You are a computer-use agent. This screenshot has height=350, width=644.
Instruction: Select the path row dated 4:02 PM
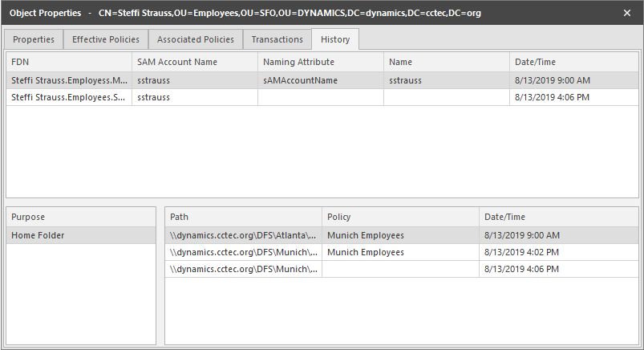[x=243, y=252]
